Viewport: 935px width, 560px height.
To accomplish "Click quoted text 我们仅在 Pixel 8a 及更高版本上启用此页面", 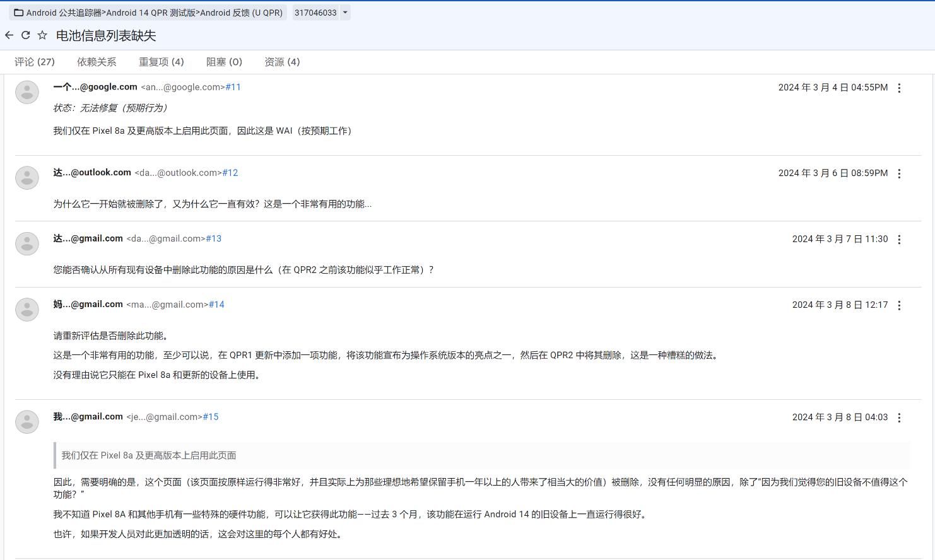I will click(149, 455).
